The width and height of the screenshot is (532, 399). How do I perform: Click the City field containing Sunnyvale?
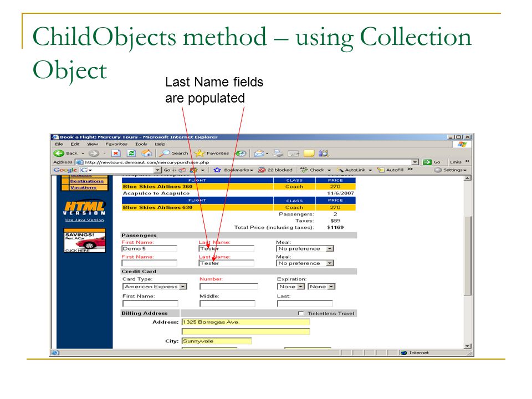pyautogui.click(x=217, y=341)
